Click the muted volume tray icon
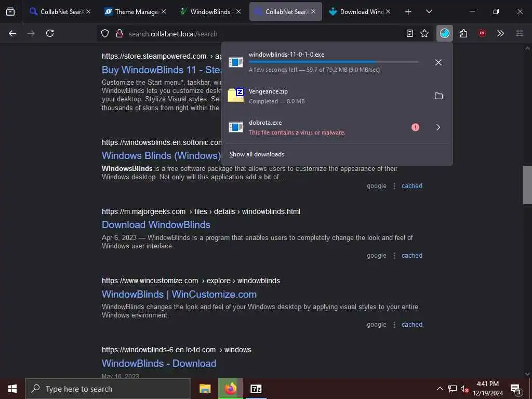This screenshot has height=399, width=532. click(x=464, y=389)
